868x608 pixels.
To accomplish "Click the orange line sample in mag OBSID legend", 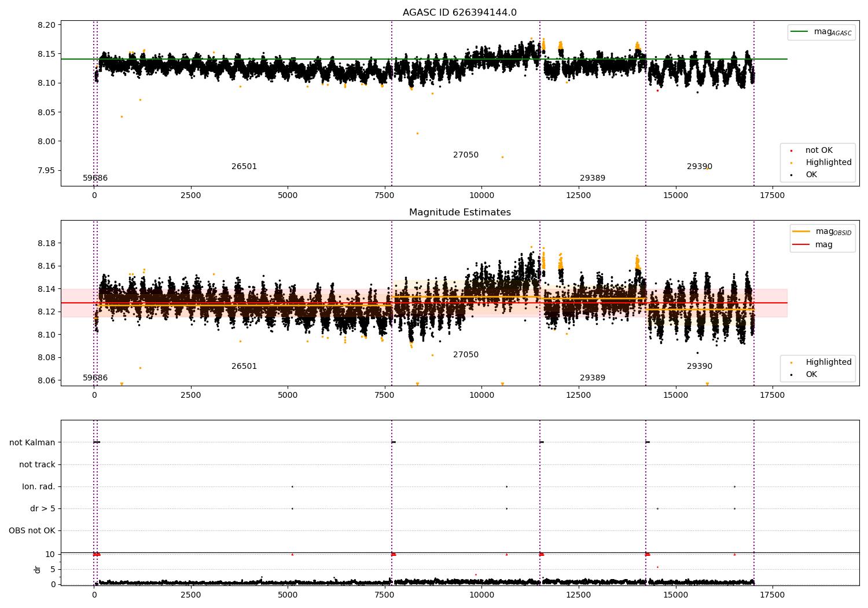I will pyautogui.click(x=801, y=232).
